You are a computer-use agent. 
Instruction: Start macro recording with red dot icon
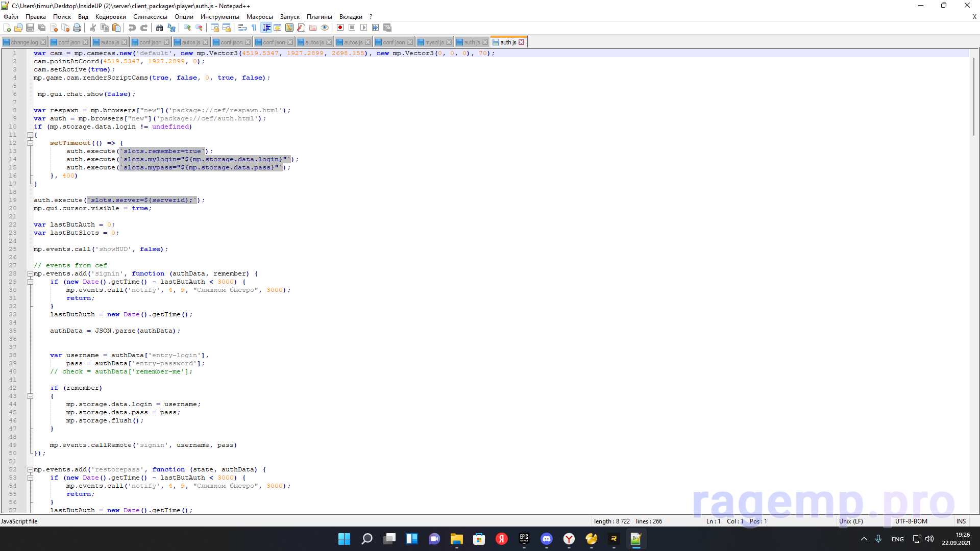[x=340, y=28]
